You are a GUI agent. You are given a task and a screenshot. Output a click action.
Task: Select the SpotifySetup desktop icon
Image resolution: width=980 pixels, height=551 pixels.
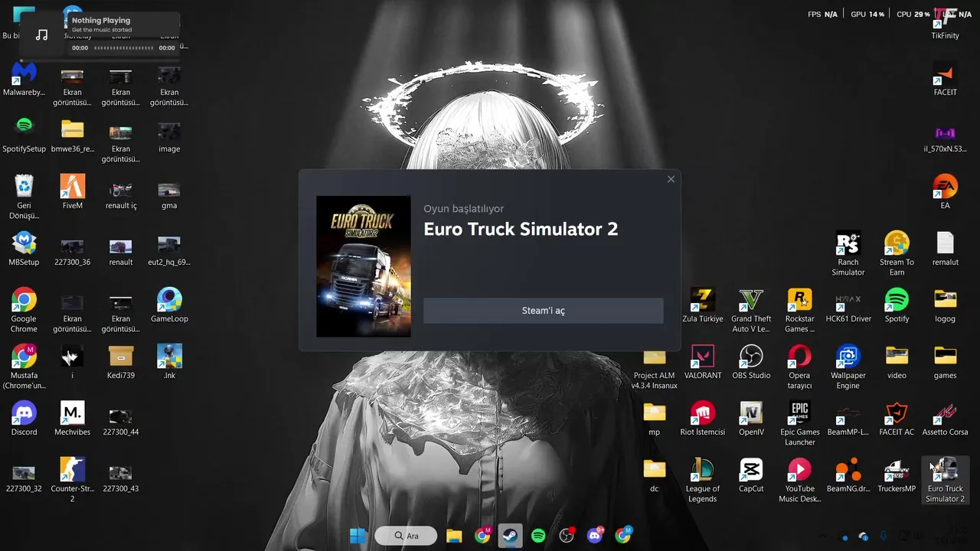coord(24,136)
